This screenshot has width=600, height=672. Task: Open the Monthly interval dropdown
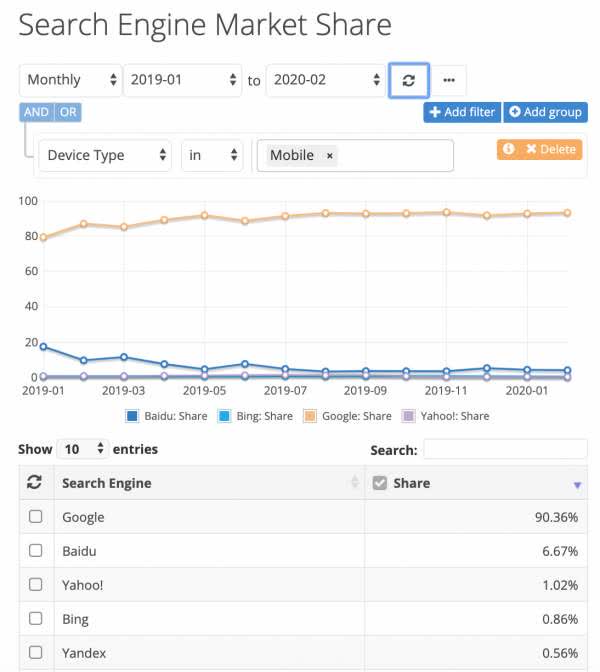click(x=69, y=81)
